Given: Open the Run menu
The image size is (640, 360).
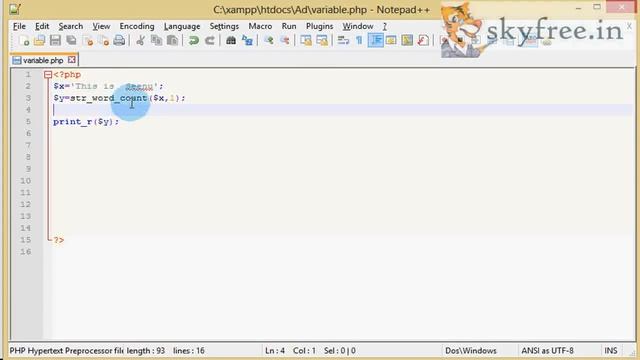Looking at the screenshot, I should (x=289, y=26).
